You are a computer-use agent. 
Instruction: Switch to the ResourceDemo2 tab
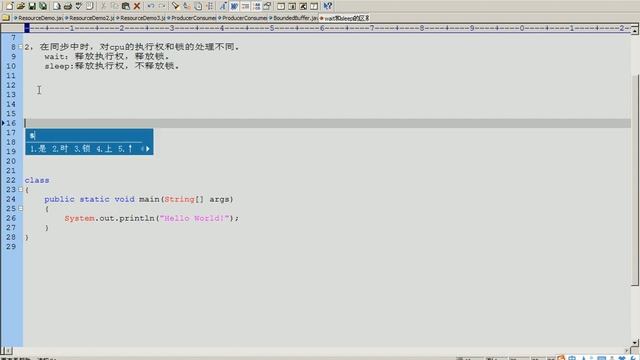(90, 18)
